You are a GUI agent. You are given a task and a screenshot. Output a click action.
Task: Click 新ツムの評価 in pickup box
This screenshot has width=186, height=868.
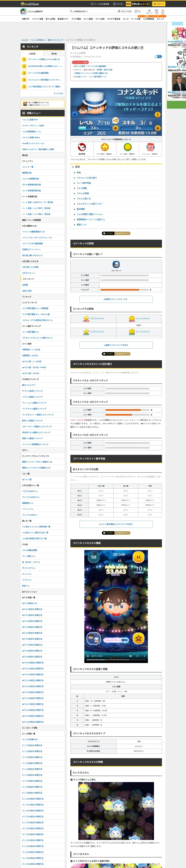click(x=80, y=66)
